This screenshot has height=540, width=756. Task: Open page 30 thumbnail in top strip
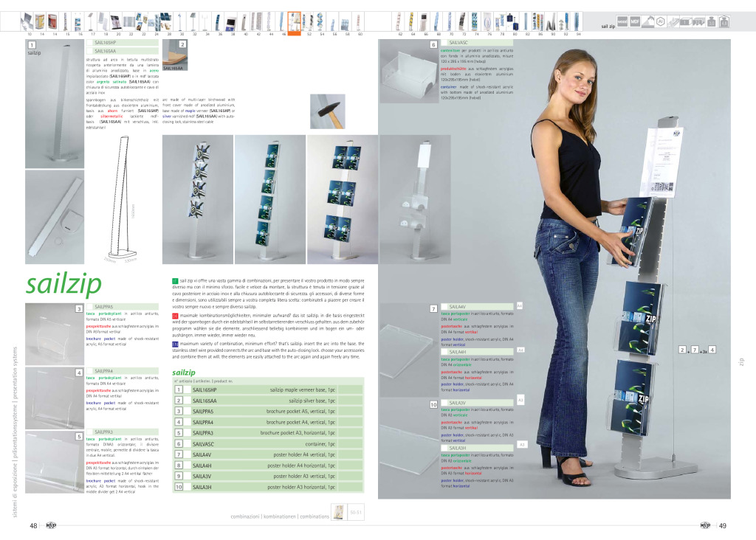[x=179, y=21]
